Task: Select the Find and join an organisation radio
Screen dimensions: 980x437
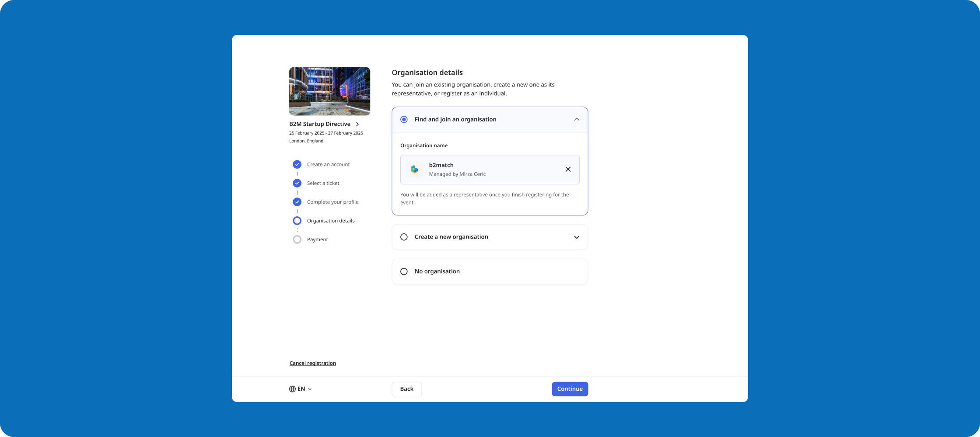Action: tap(404, 119)
